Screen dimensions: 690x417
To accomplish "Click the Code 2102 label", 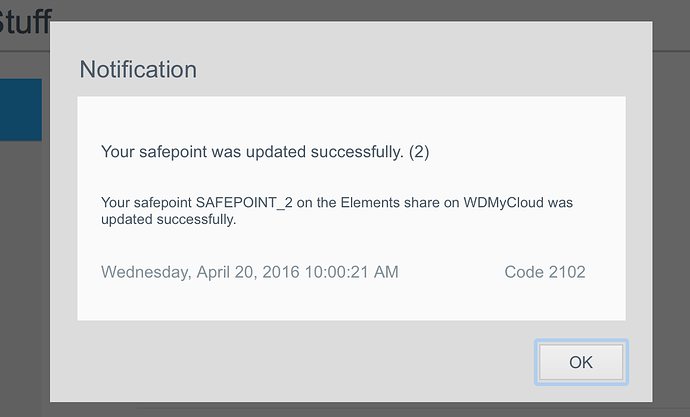I will point(545,272).
